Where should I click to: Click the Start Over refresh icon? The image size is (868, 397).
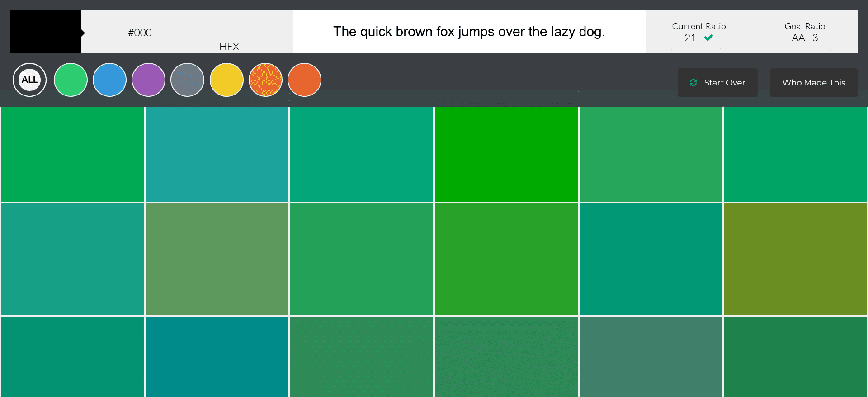tap(693, 83)
